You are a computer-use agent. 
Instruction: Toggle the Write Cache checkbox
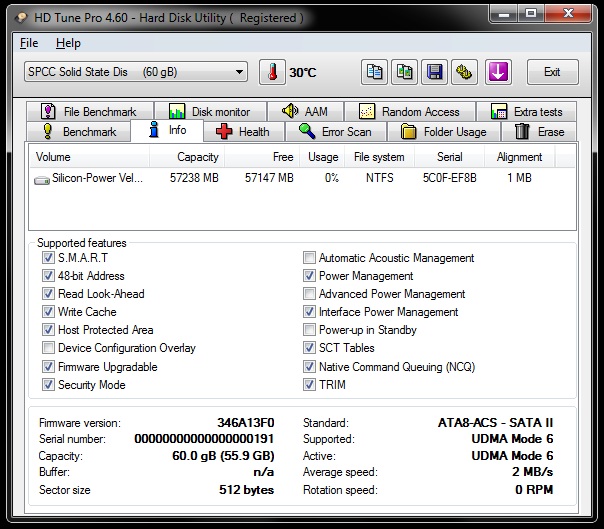pos(49,312)
